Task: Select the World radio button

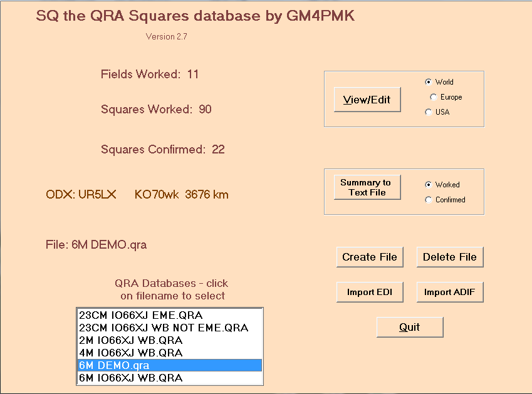Action: tap(429, 82)
